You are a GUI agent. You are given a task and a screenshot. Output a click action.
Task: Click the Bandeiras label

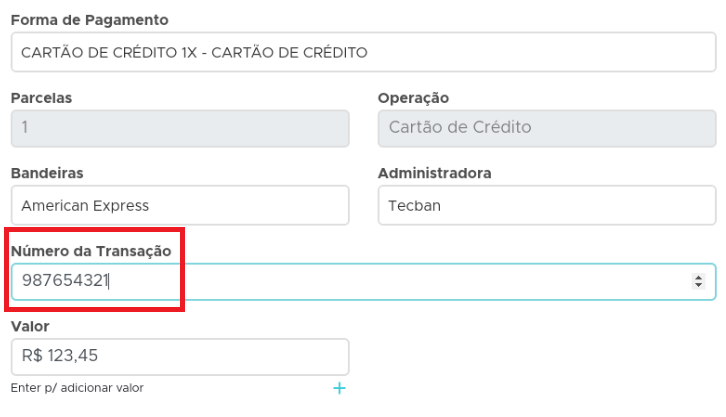coord(46,173)
